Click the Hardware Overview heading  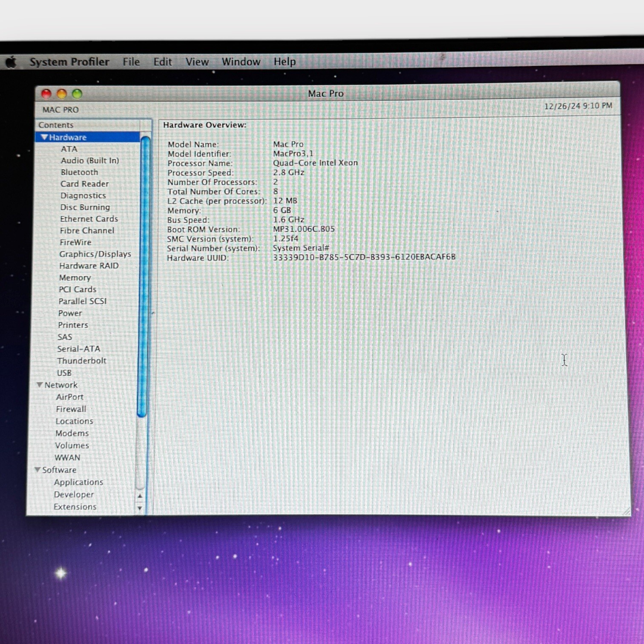(x=204, y=125)
